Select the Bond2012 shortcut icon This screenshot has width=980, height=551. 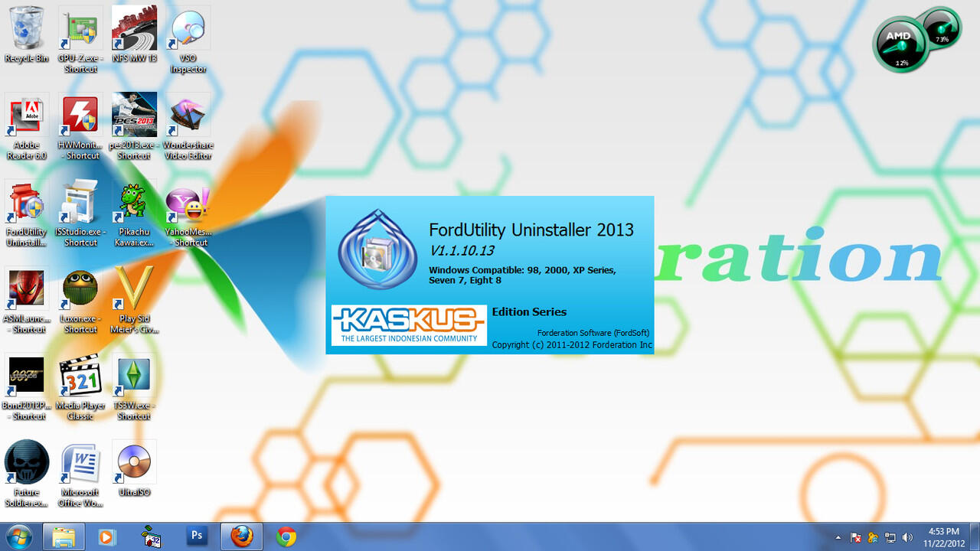tap(27, 387)
